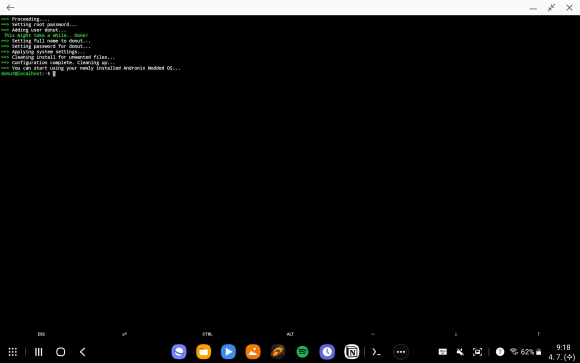Go back with the top-left arrow
This screenshot has width=580, height=363.
pyautogui.click(x=10, y=7)
